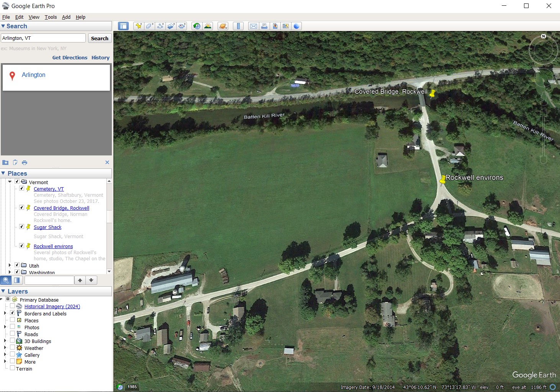
Task: Click the Search button
Action: click(x=100, y=38)
